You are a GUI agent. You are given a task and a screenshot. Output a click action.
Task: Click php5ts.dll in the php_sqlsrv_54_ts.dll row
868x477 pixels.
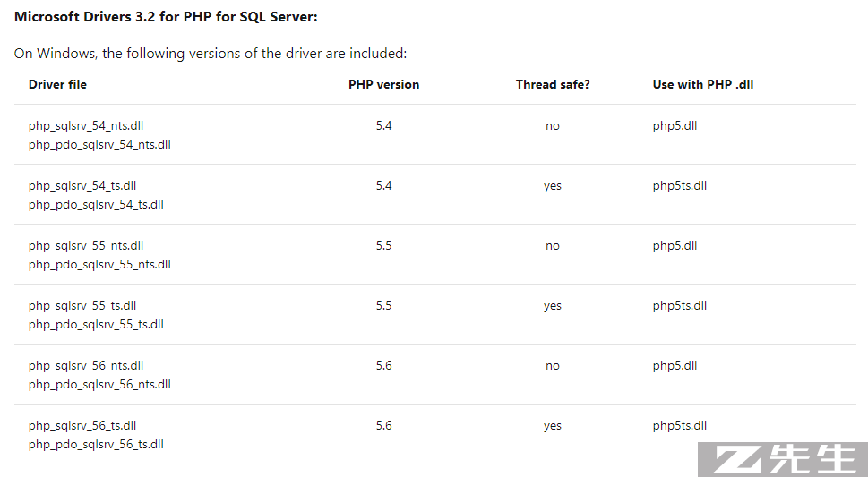680,186
